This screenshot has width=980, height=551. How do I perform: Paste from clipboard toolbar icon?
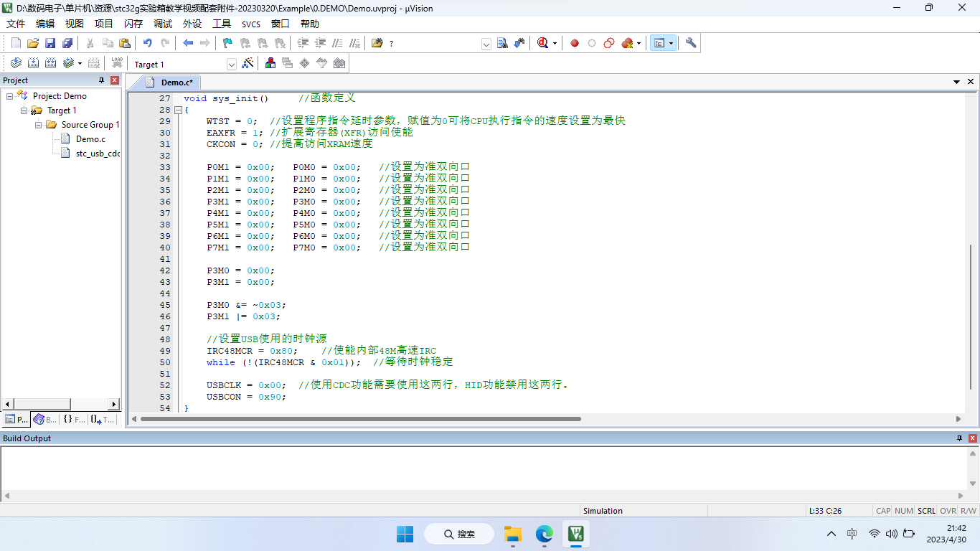click(125, 43)
